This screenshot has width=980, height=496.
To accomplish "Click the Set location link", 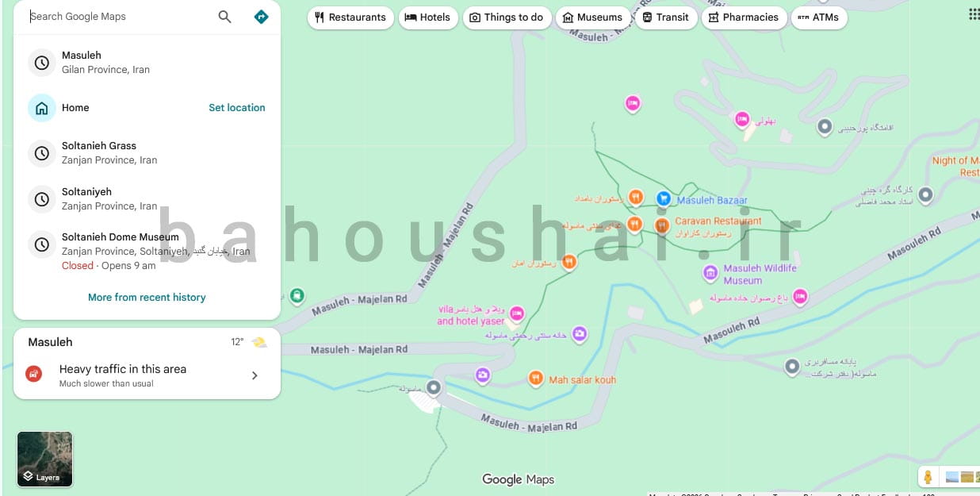I will coord(237,108).
